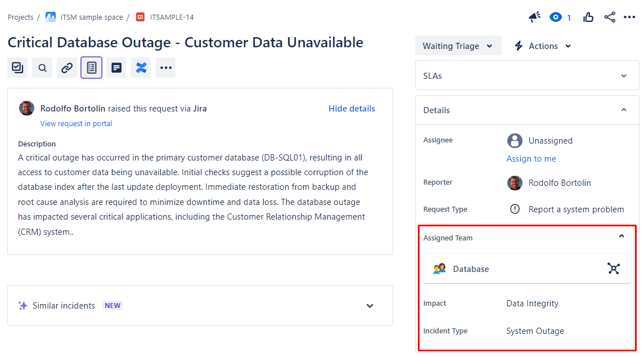
Task: Click the checklist add-child icon
Action: coord(17,68)
